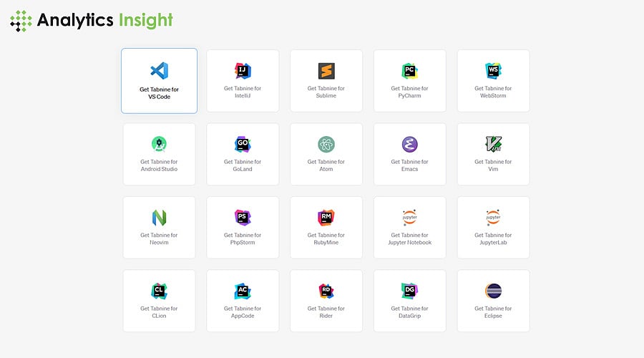Viewport: 644px width, 358px height.
Task: Select the Neovim N icon
Action: point(159,217)
